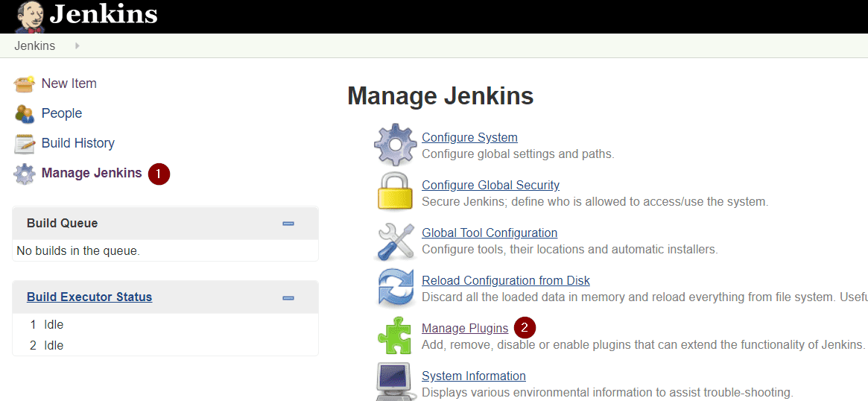Viewport: 868px width, 401px height.
Task: Click the Jenkins butler logo icon
Action: pos(29,16)
